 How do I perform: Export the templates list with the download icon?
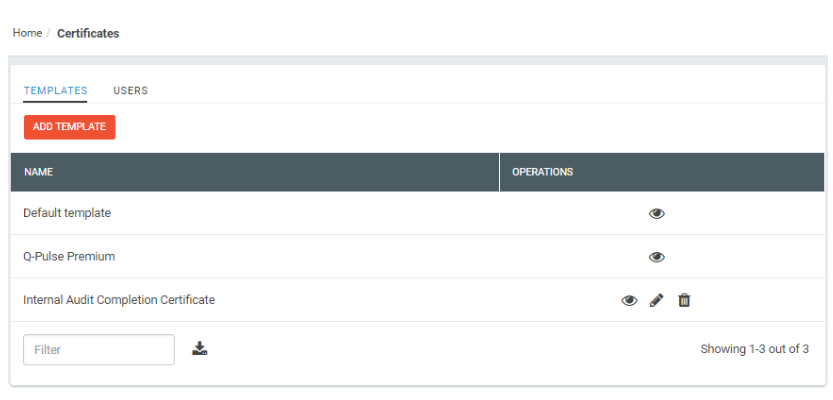click(200, 348)
